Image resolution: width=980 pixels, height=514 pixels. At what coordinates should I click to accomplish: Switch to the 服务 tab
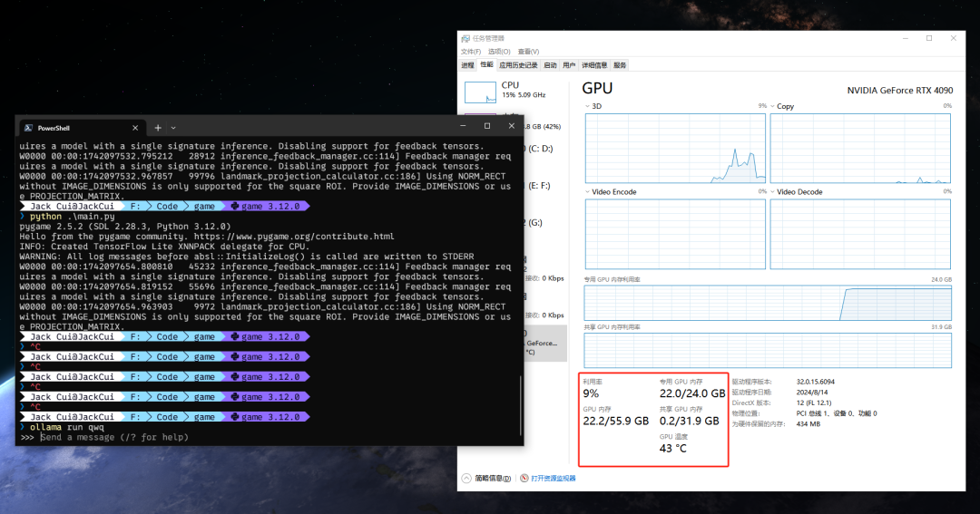[620, 65]
